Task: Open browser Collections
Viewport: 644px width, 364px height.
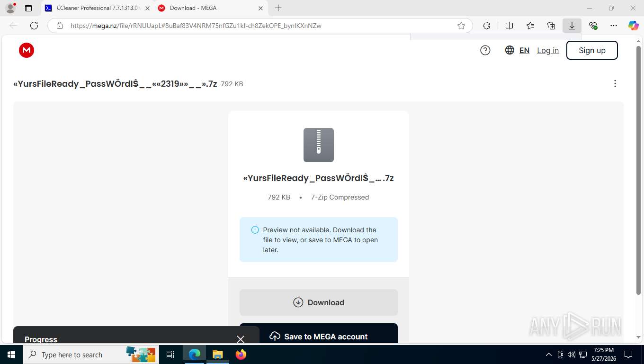Action: point(551,26)
